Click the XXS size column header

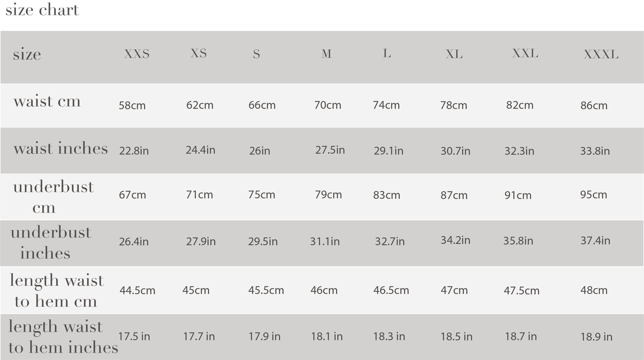click(x=137, y=54)
